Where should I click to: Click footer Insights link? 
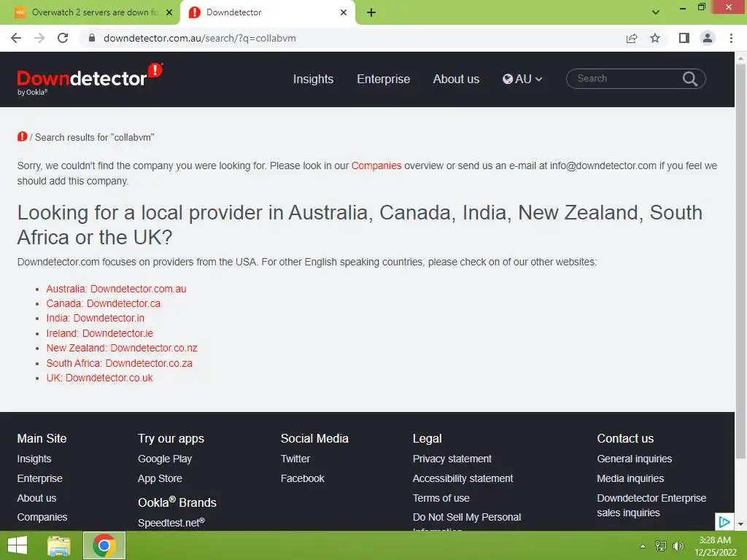tap(34, 459)
